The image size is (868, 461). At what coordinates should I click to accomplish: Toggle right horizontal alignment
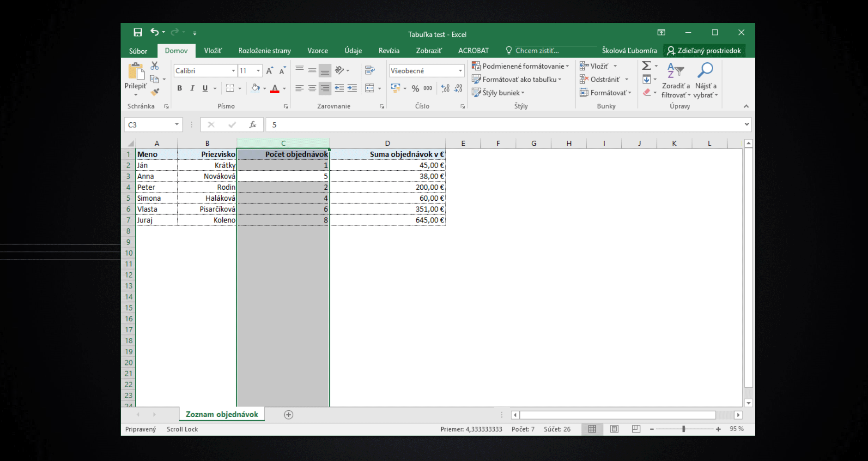point(325,88)
